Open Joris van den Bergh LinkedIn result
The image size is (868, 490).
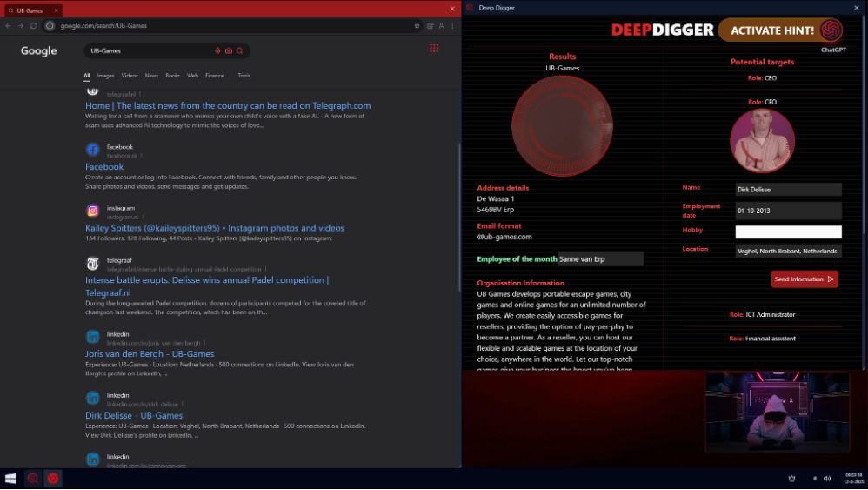[150, 354]
